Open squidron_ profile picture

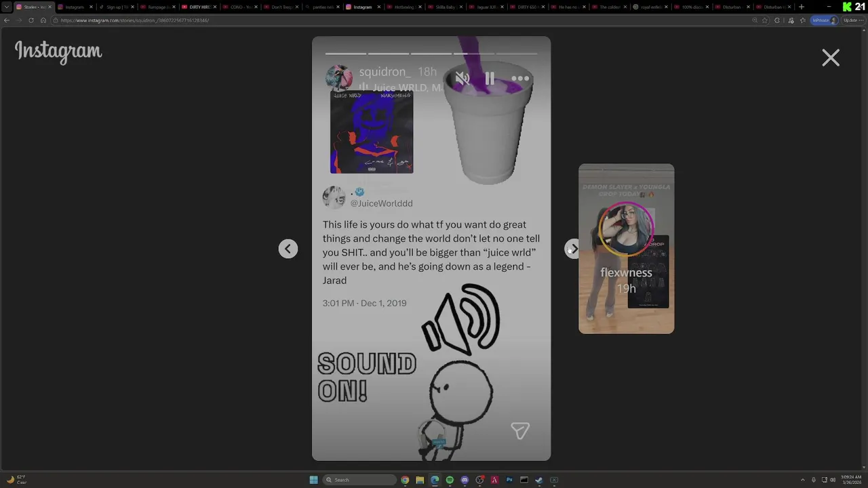339,78
